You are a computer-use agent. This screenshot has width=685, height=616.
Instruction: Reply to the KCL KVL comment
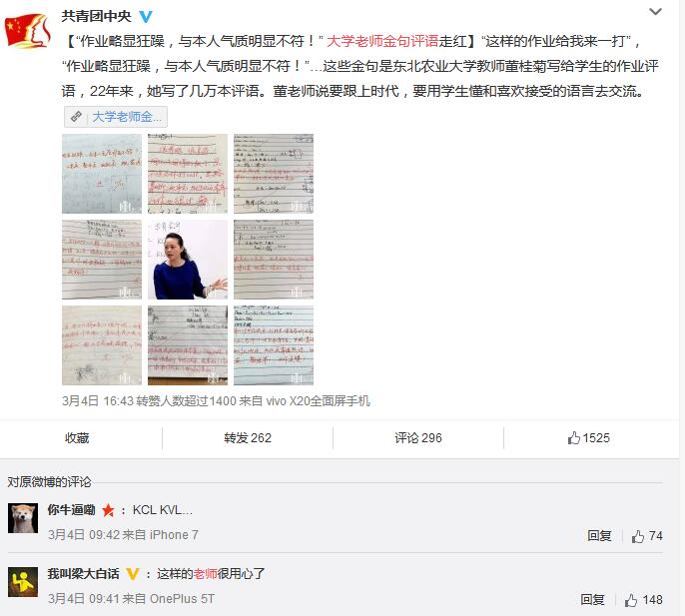point(599,535)
